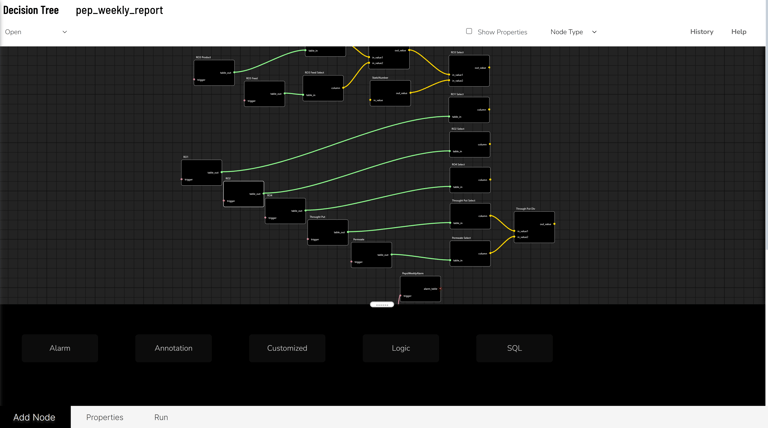
Task: Click the SQL node category button
Action: pos(514,348)
